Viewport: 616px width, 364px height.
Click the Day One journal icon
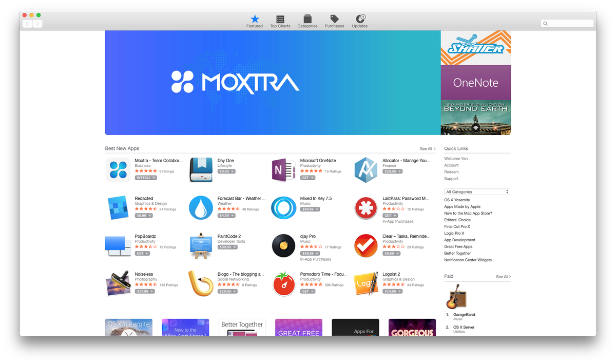tap(201, 169)
